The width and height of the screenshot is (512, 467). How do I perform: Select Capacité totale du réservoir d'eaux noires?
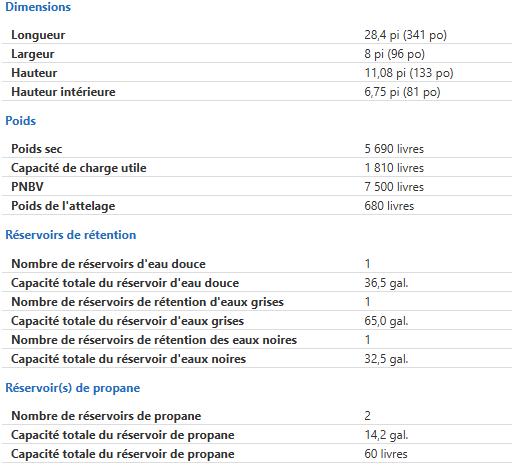pos(128,359)
